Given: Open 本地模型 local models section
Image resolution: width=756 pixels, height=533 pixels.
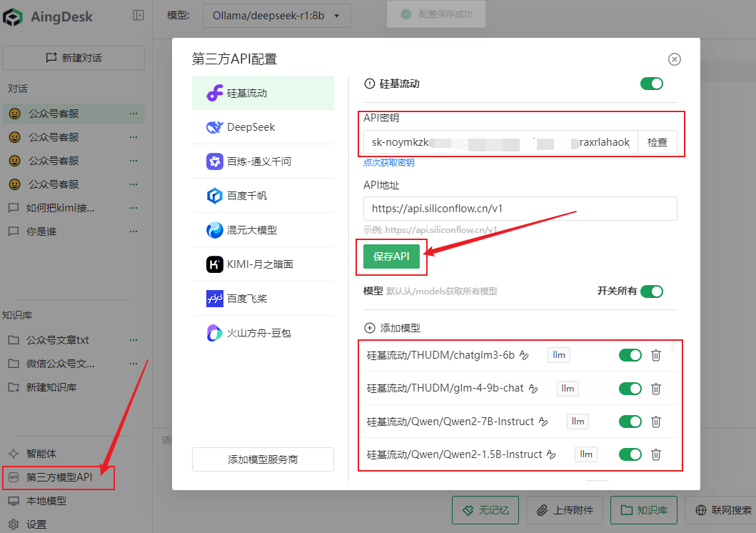Looking at the screenshot, I should [x=37, y=501].
